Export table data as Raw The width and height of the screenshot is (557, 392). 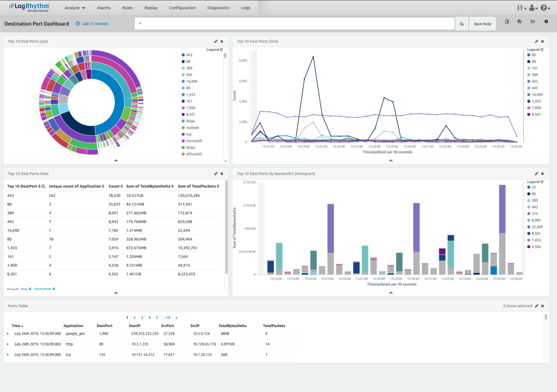(x=25, y=289)
